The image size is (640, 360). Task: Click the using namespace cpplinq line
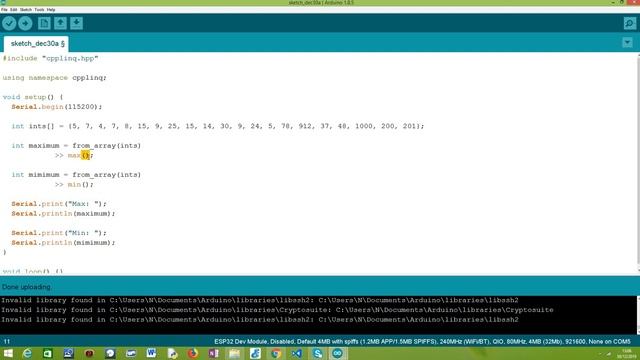click(x=54, y=78)
